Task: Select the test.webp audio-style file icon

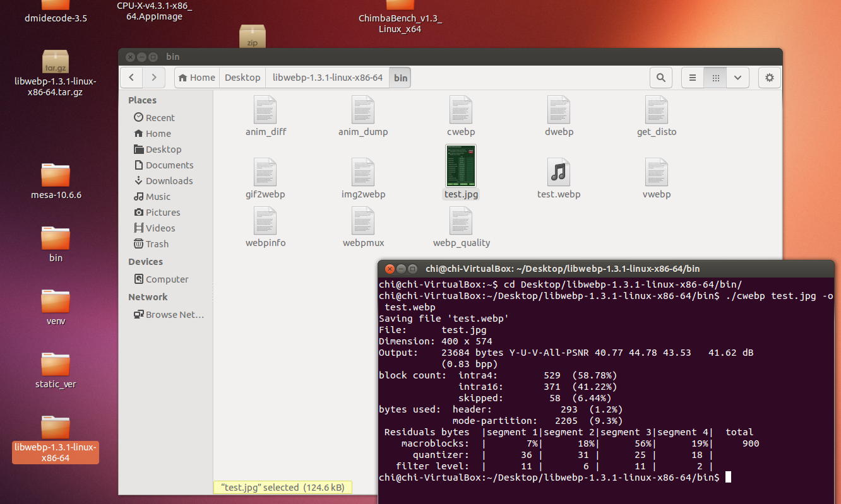Action: [559, 172]
